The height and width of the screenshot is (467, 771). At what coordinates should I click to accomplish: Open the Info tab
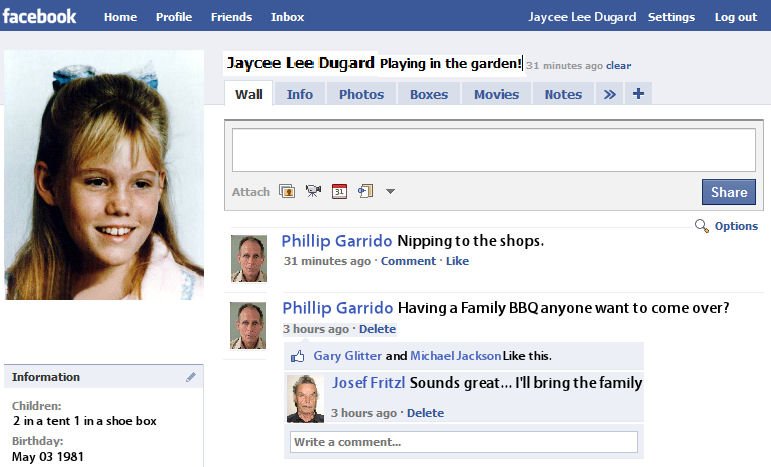[299, 94]
